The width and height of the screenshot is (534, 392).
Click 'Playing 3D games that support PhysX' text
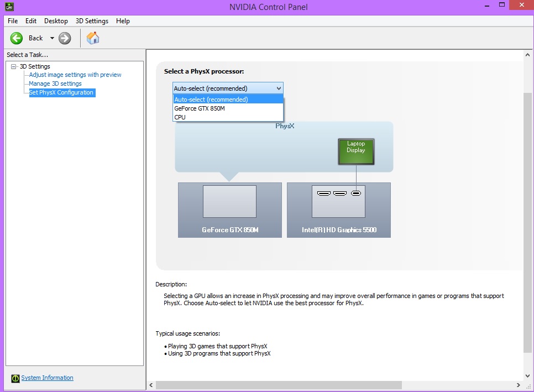[218, 346]
